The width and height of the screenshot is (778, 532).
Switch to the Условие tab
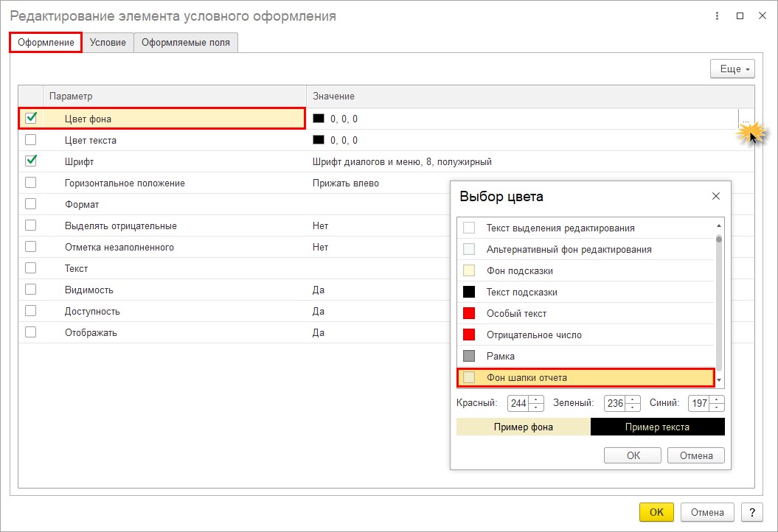pos(108,43)
